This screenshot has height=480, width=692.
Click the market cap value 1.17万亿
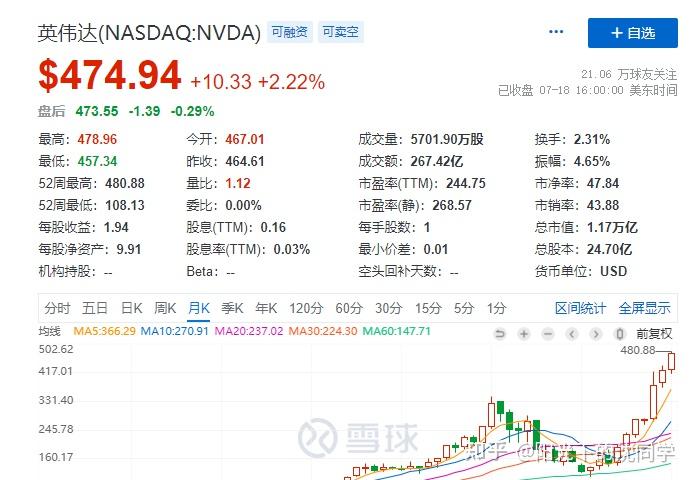(x=612, y=228)
